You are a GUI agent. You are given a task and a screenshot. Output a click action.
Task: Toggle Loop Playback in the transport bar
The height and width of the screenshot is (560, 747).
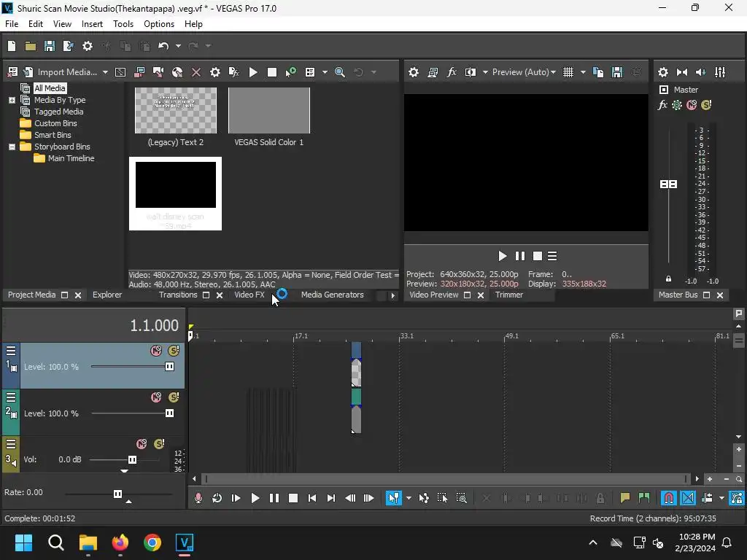click(217, 498)
